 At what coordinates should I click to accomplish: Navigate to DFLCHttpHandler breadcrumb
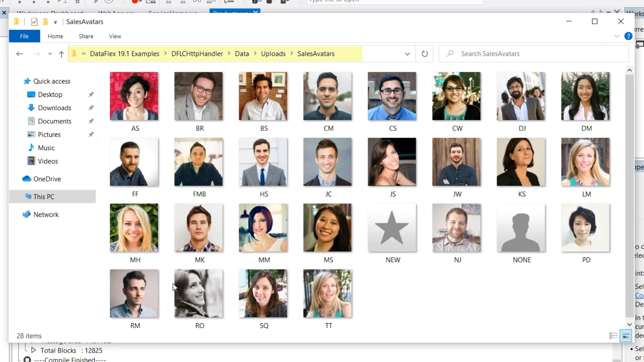tap(197, 54)
